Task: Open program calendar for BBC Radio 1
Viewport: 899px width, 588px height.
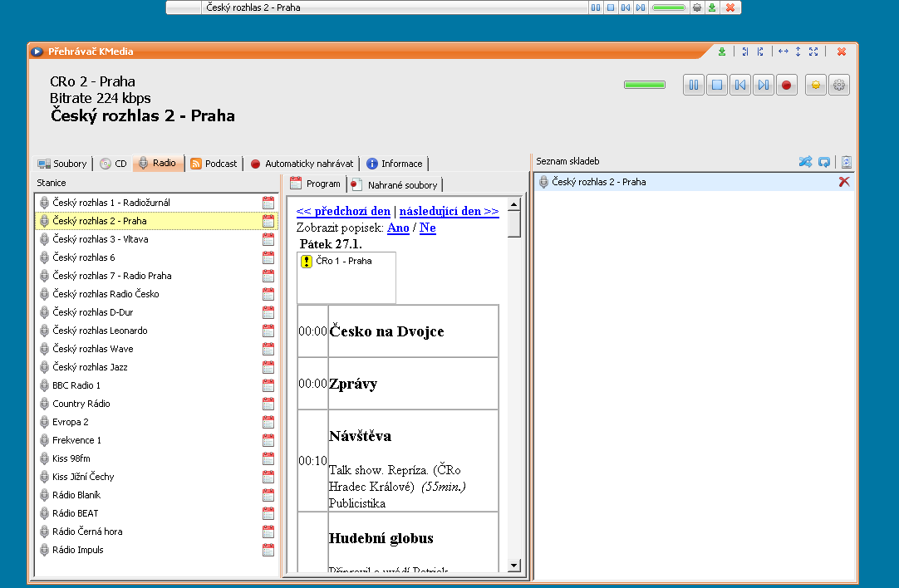Action: 268,385
